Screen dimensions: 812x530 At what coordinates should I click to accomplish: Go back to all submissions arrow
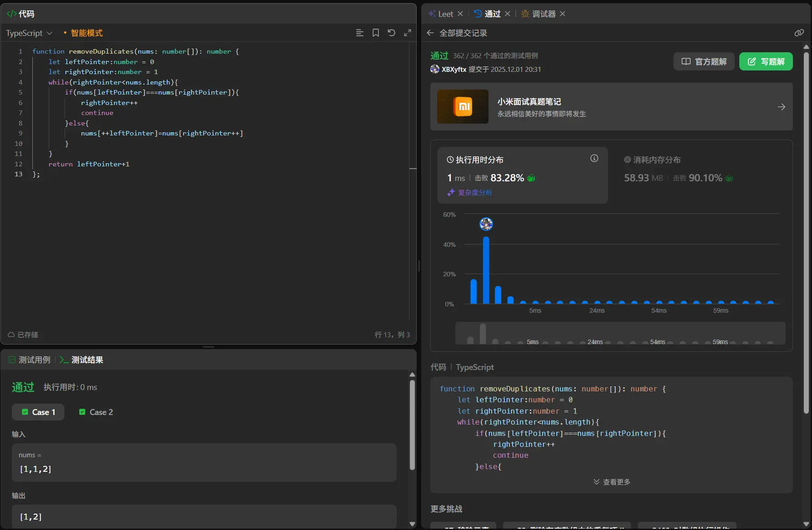(x=430, y=33)
